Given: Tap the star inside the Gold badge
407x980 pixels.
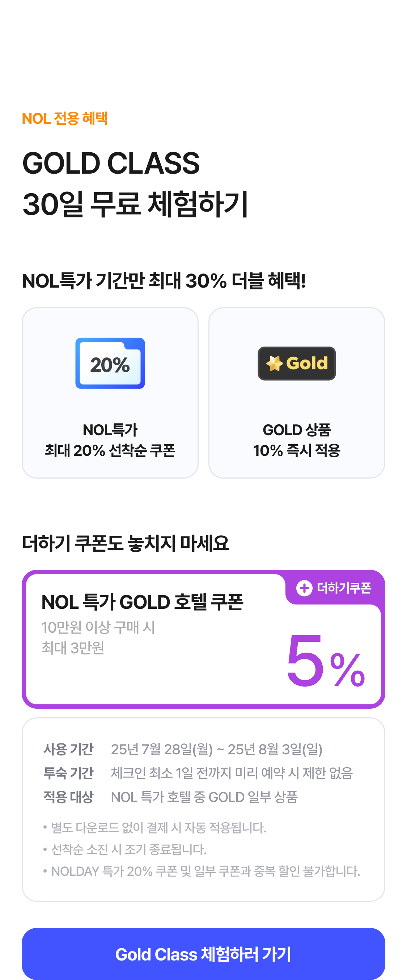Looking at the screenshot, I should pos(274,363).
